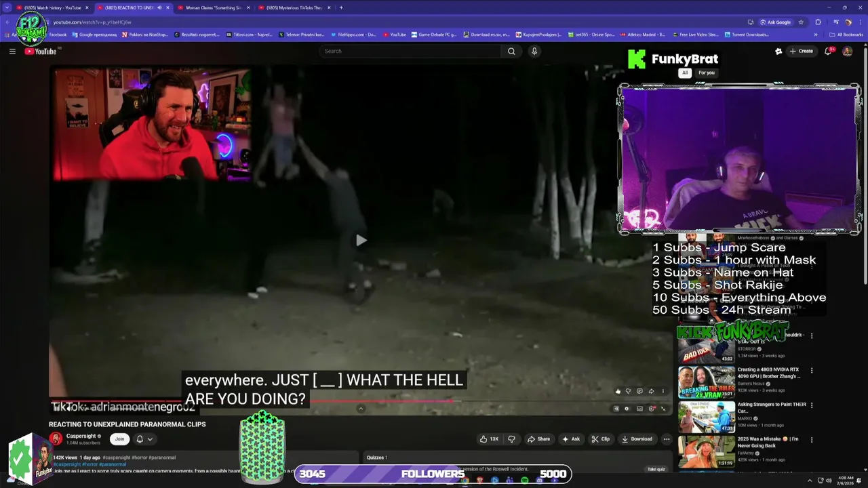868x488 pixels.
Task: Open a new browser tab
Action: tap(341, 7)
